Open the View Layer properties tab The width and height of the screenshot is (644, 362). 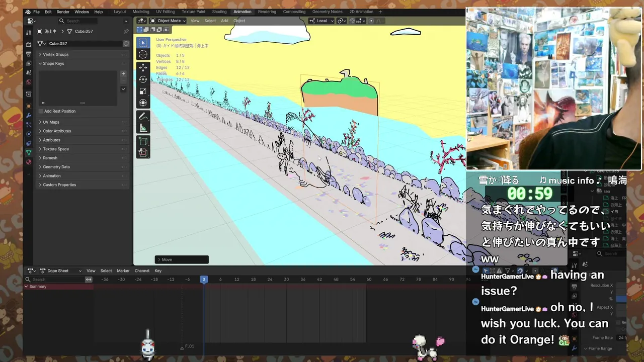[29, 63]
